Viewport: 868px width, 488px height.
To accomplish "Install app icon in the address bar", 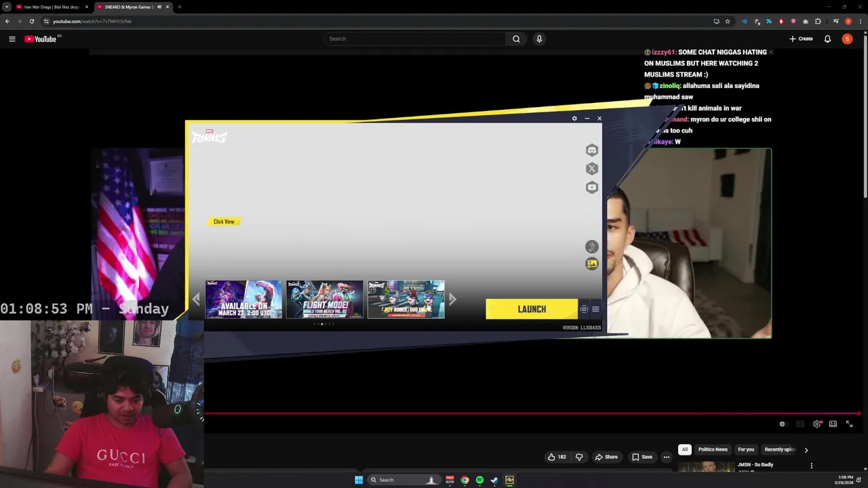I will 716,21.
